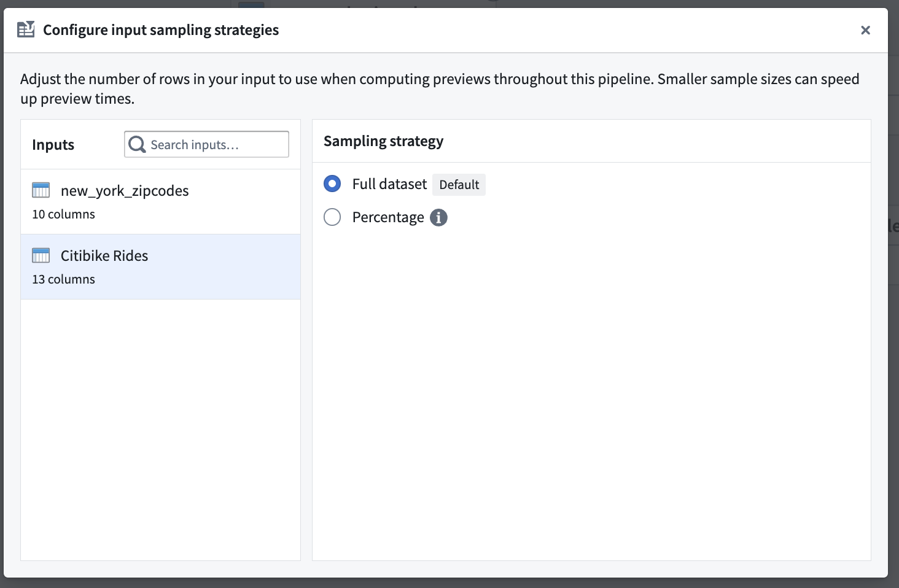This screenshot has height=588, width=899.
Task: Click the Inputs panel heading
Action: [53, 145]
